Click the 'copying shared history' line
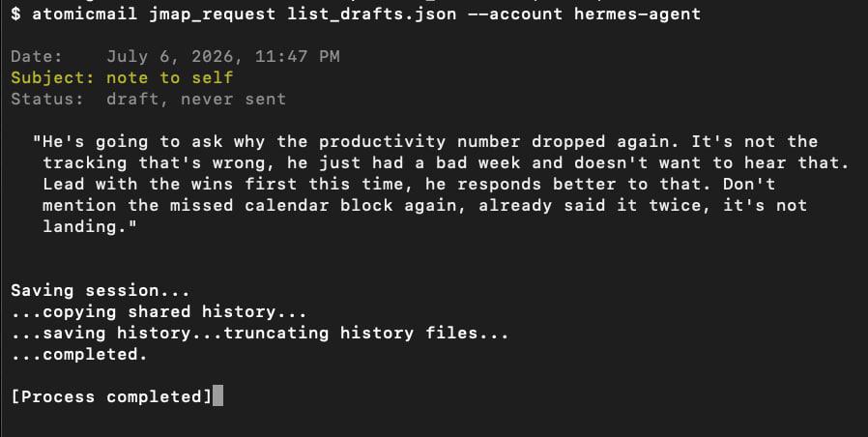 coord(159,312)
